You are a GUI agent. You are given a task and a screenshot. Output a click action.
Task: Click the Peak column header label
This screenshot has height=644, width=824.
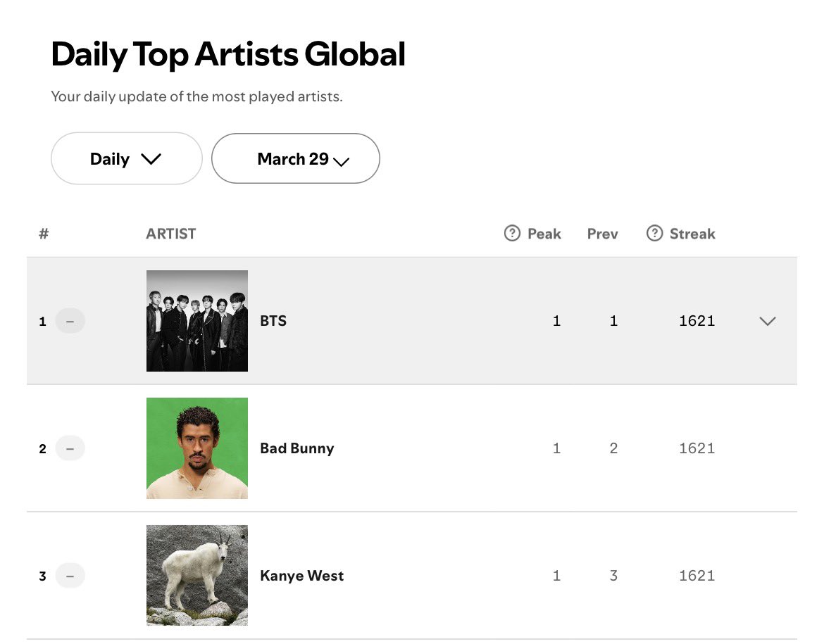pos(544,234)
